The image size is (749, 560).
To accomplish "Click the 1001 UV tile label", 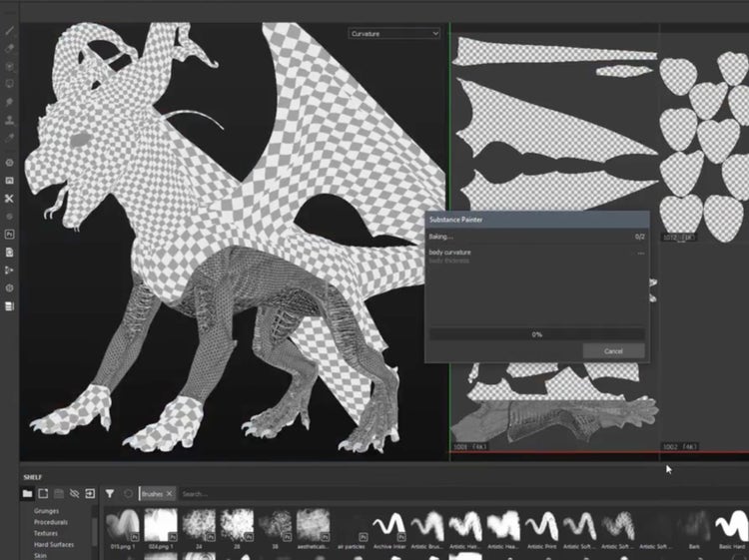I will click(469, 447).
